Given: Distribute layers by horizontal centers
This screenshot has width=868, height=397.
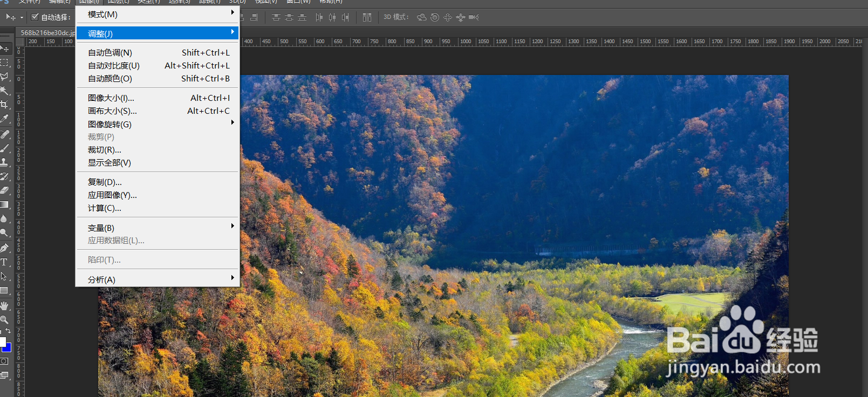Looking at the screenshot, I should (x=332, y=17).
